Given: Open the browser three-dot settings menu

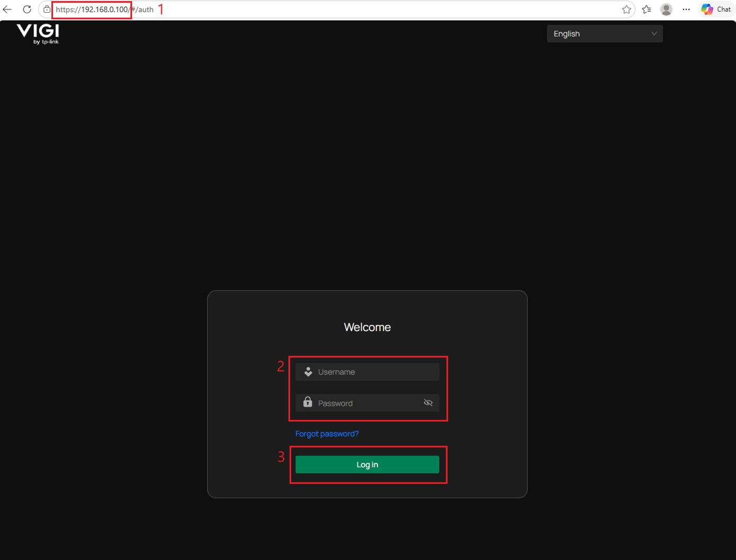Looking at the screenshot, I should click(x=686, y=10).
